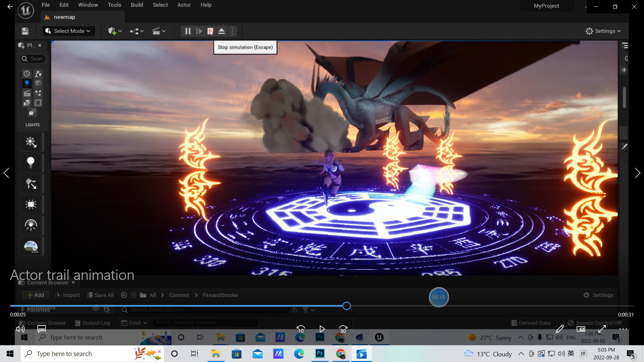Open video edit pencil menu
Image resolution: width=644 pixels, height=362 pixels.
(559, 329)
